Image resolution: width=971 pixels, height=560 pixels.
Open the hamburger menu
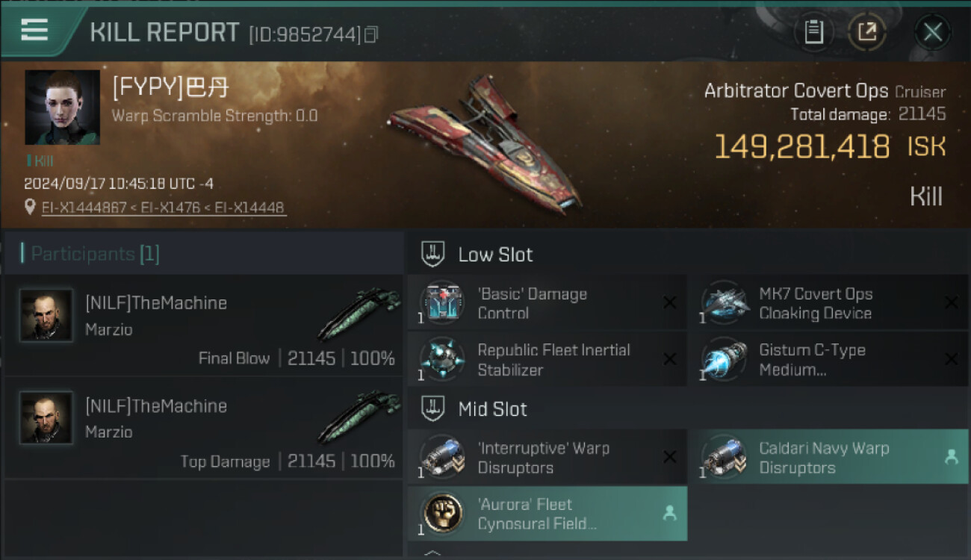coord(35,30)
